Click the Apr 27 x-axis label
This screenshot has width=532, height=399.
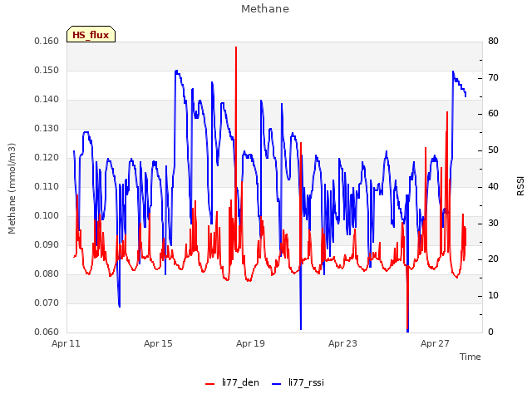coord(435,343)
